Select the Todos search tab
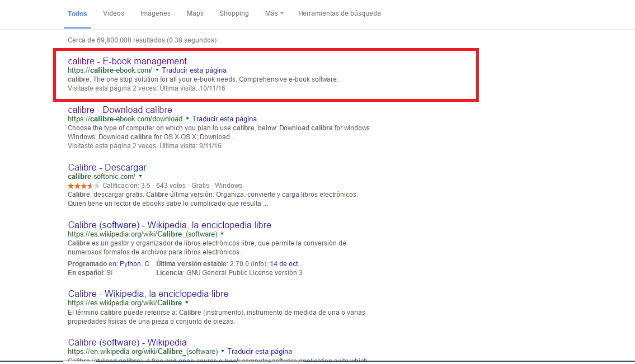This screenshot has height=364, width=635. coord(77,14)
